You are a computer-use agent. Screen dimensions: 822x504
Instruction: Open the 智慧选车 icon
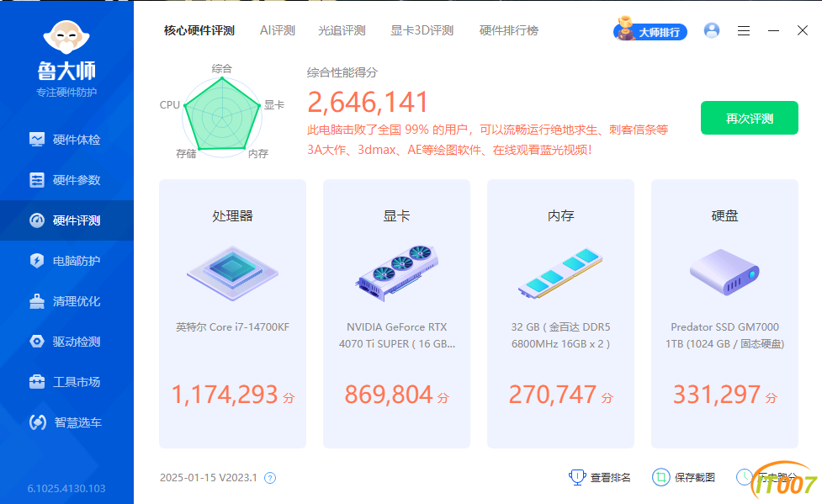[x=37, y=422]
